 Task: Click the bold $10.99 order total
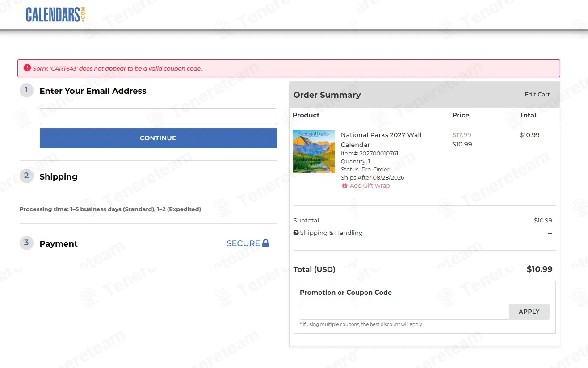(540, 269)
